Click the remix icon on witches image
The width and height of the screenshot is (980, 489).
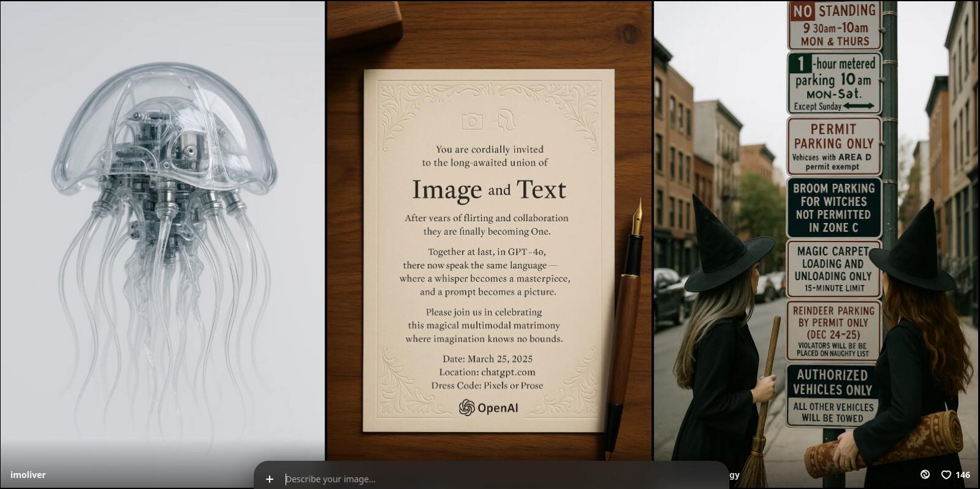pyautogui.click(x=925, y=475)
